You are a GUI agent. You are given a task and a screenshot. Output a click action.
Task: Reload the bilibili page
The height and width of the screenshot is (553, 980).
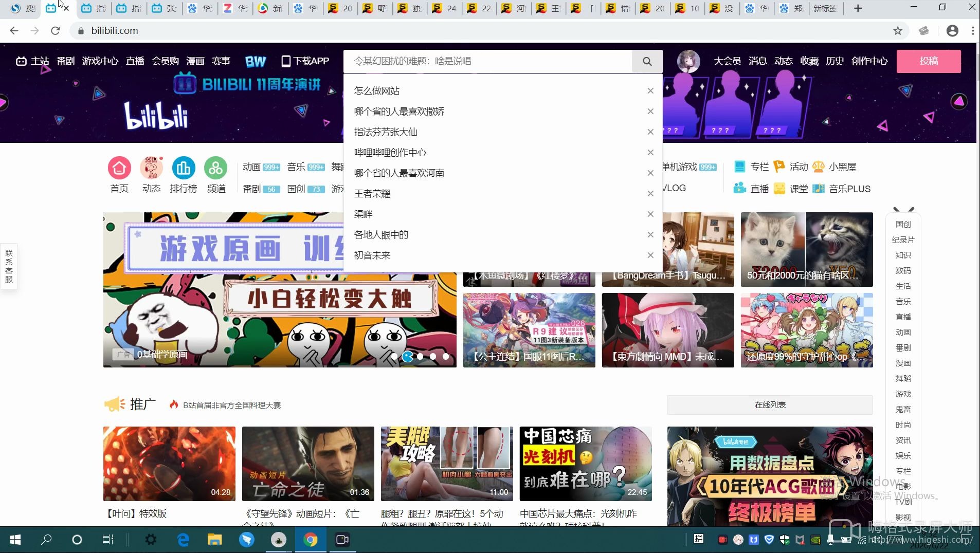(x=56, y=31)
